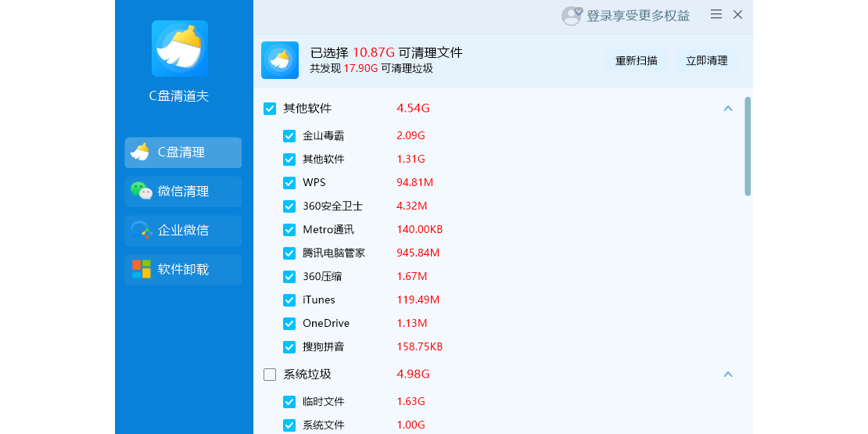The image size is (868, 434).
Task: Click the 94.81M size value
Action: (x=414, y=183)
